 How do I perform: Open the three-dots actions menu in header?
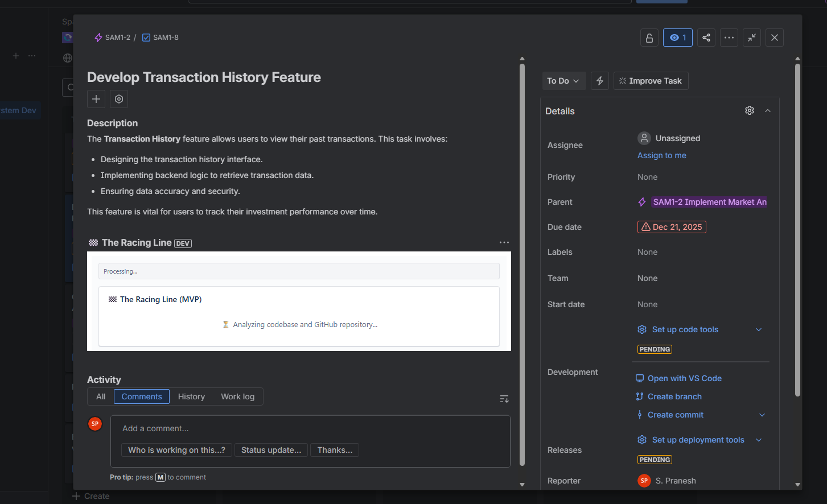click(x=729, y=38)
